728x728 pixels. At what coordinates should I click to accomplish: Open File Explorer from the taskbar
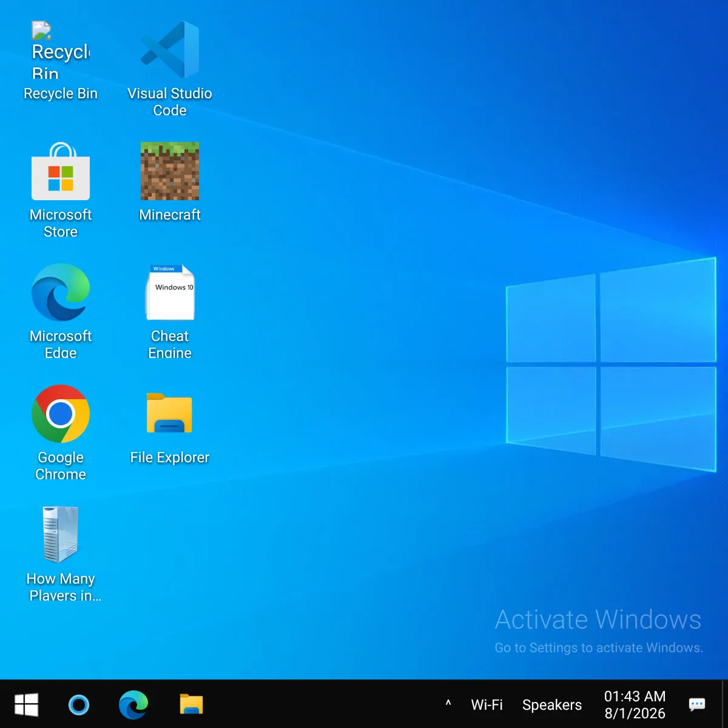pyautogui.click(x=191, y=704)
